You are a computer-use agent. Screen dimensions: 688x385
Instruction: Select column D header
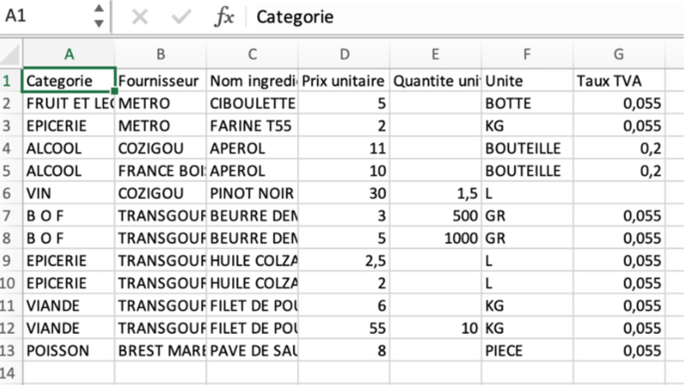coord(344,54)
